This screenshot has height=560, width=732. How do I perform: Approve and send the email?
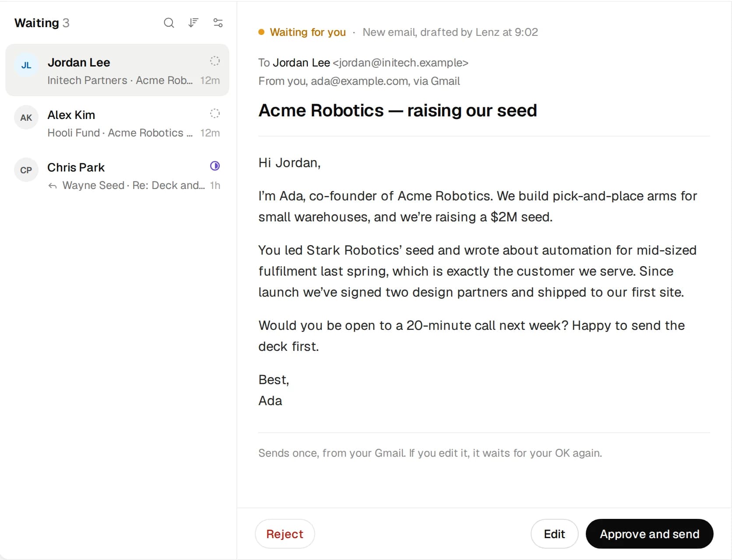[x=649, y=534]
